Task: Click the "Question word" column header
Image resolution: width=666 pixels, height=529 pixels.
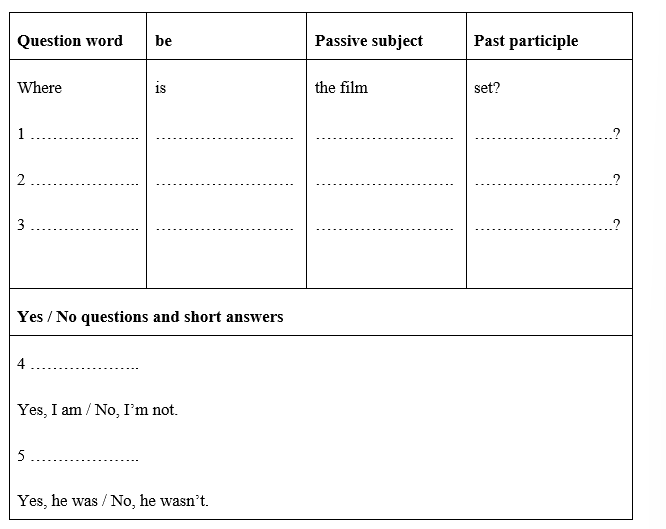Action: [70, 41]
